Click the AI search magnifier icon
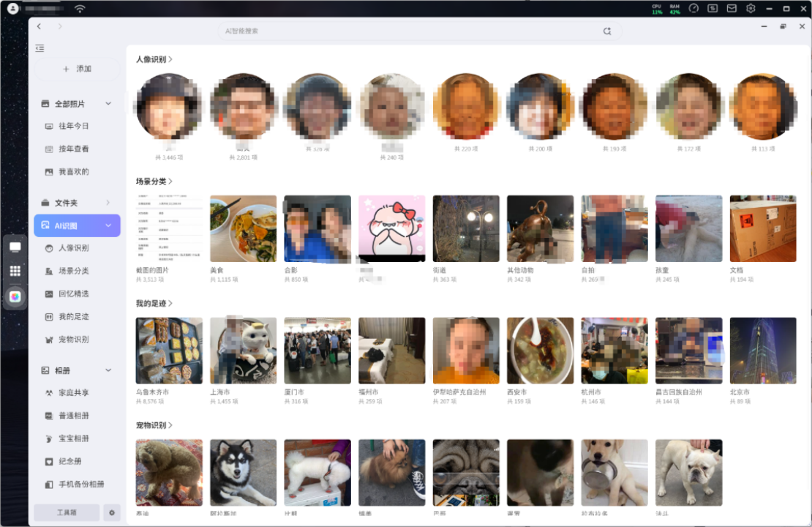Image resolution: width=812 pixels, height=527 pixels. click(x=606, y=31)
